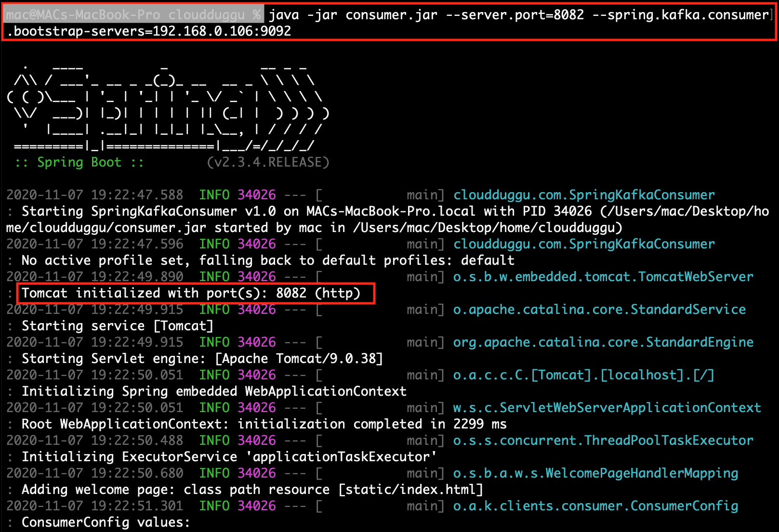The width and height of the screenshot is (779, 532).
Task: Click 'initialization completed in 2299 ms' text
Action: coord(372,424)
